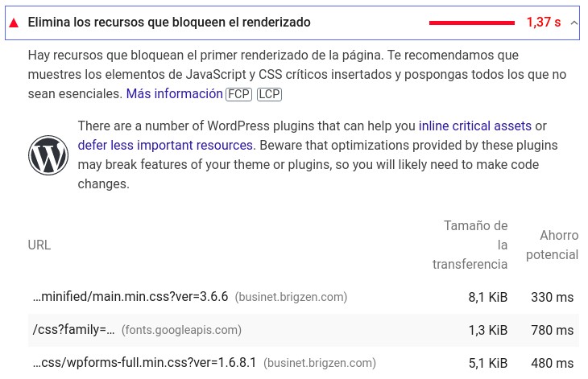Click the 1,37 s savings value
Image resolution: width=588 pixels, height=379 pixels.
pos(544,23)
